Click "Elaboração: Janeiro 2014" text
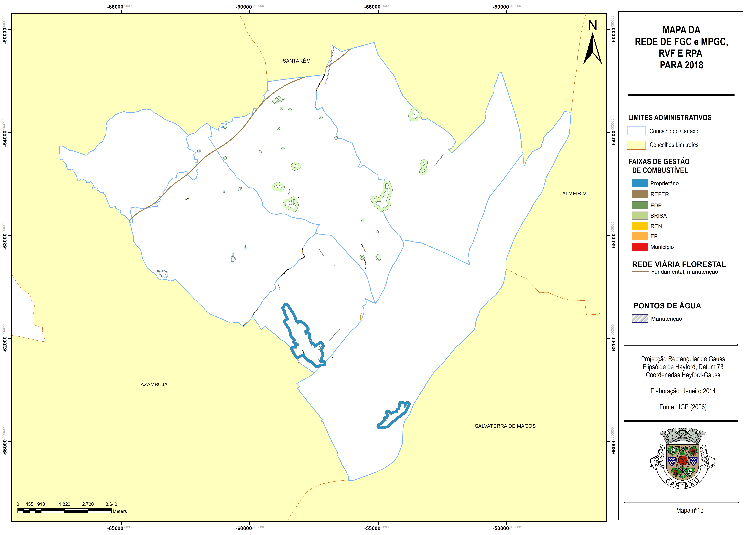 point(683,391)
